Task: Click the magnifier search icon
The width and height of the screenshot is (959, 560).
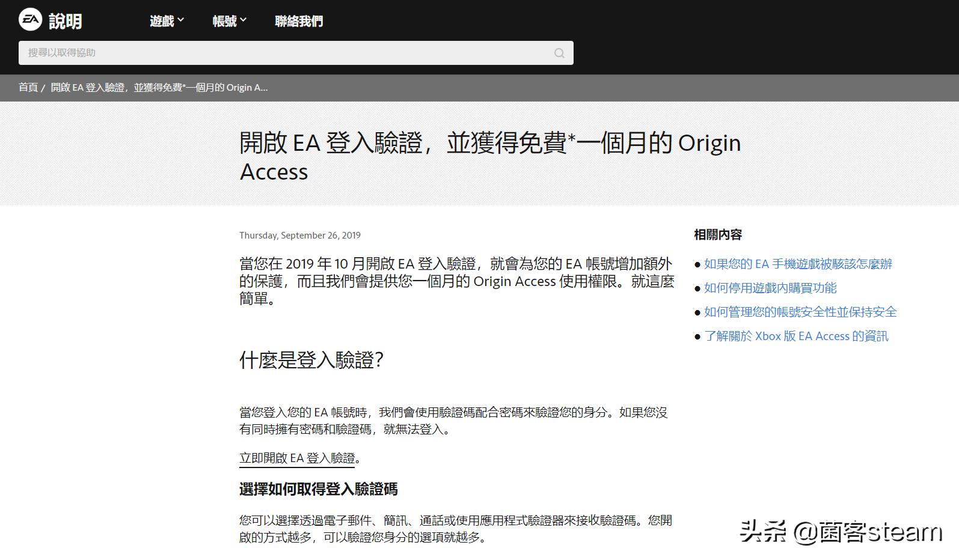Action: (559, 53)
